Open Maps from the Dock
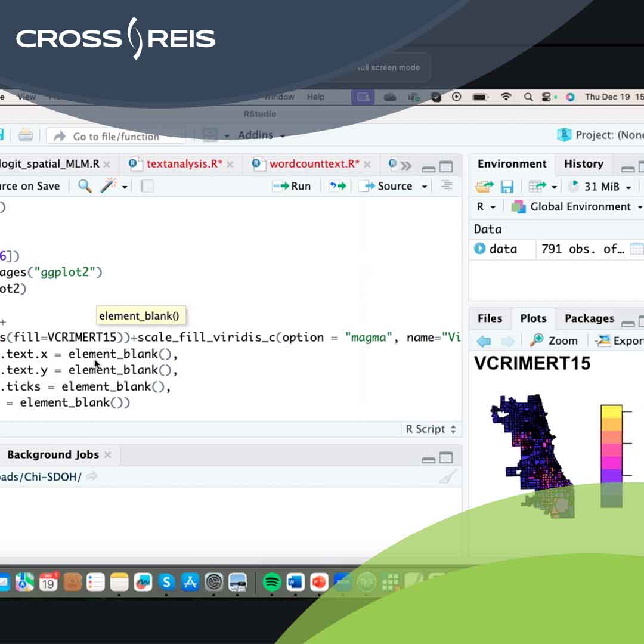The height and width of the screenshot is (644, 644). pyautogui.click(x=24, y=582)
